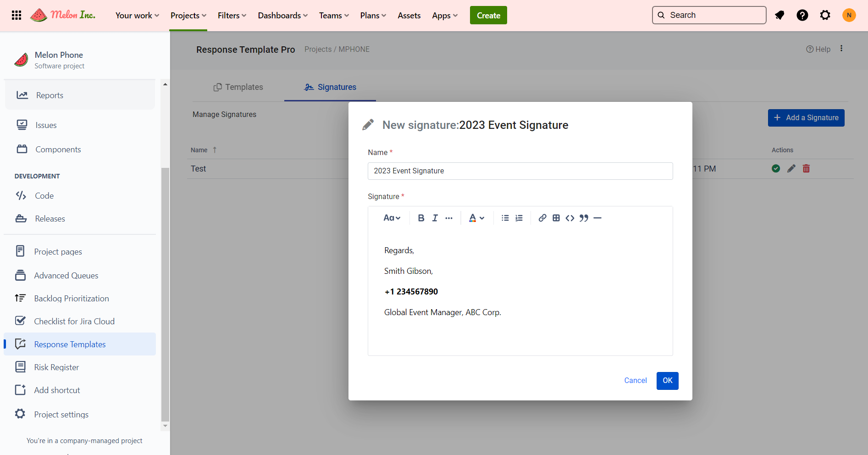Expand the Projects menu
Image resolution: width=868 pixels, height=455 pixels.
pyautogui.click(x=188, y=16)
